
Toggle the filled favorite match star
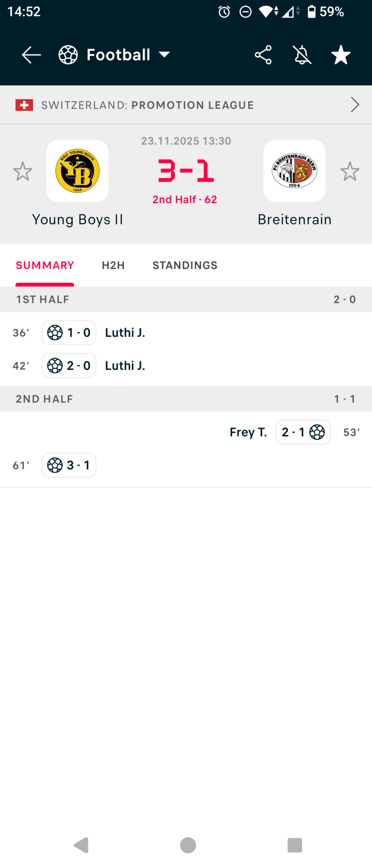341,55
